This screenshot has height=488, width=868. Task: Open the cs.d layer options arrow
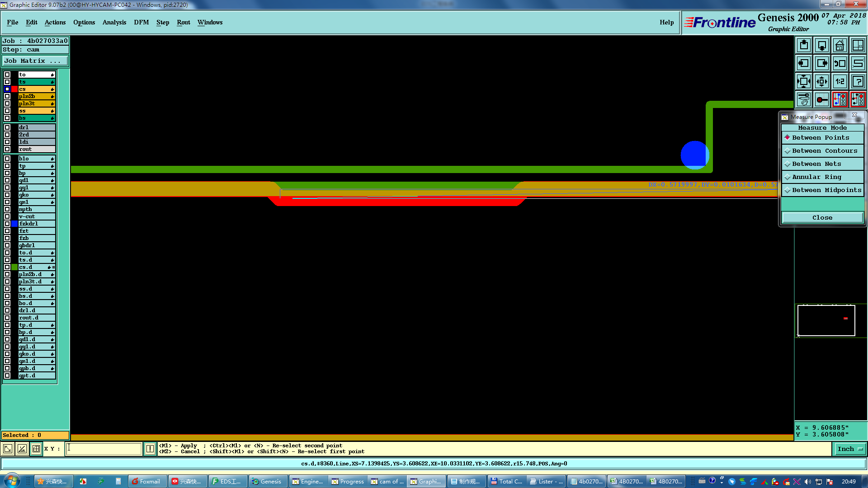(x=50, y=267)
